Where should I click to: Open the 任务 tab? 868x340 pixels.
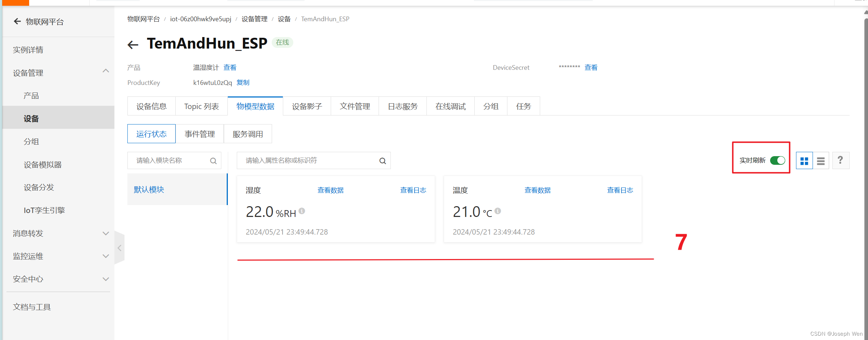pos(524,106)
